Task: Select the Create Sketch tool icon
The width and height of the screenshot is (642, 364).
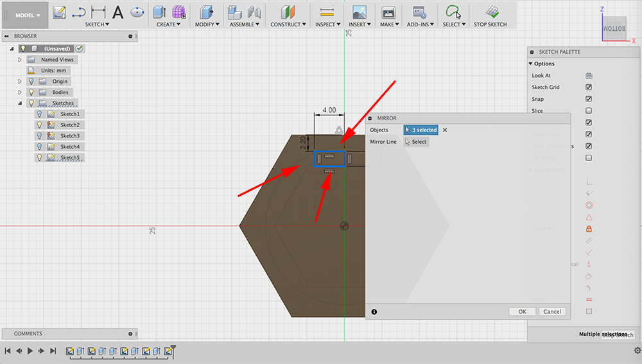Action: click(59, 12)
